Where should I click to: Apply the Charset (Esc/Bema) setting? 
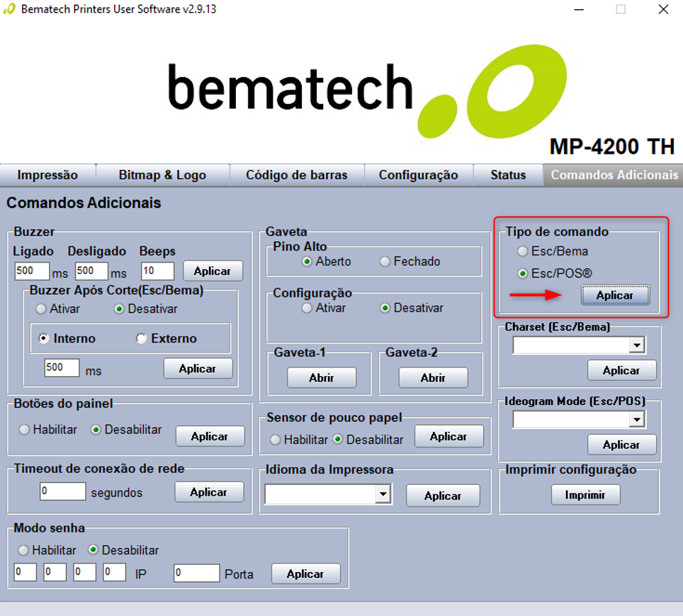click(x=621, y=370)
